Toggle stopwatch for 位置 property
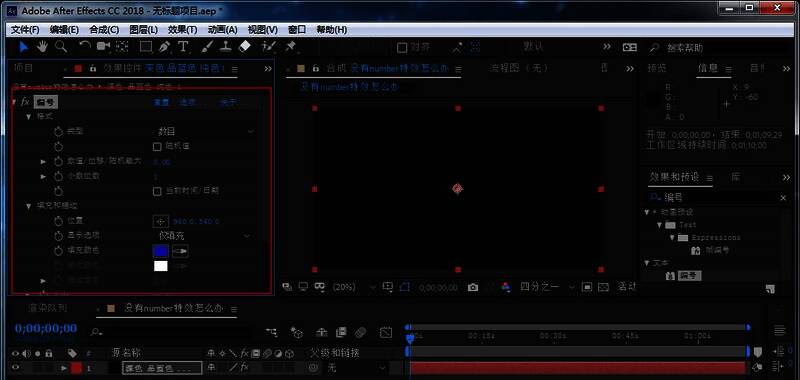This screenshot has width=800, height=380. pos(59,221)
